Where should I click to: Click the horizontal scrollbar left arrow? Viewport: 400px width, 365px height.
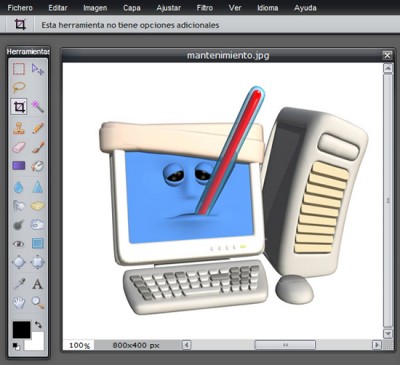point(187,345)
